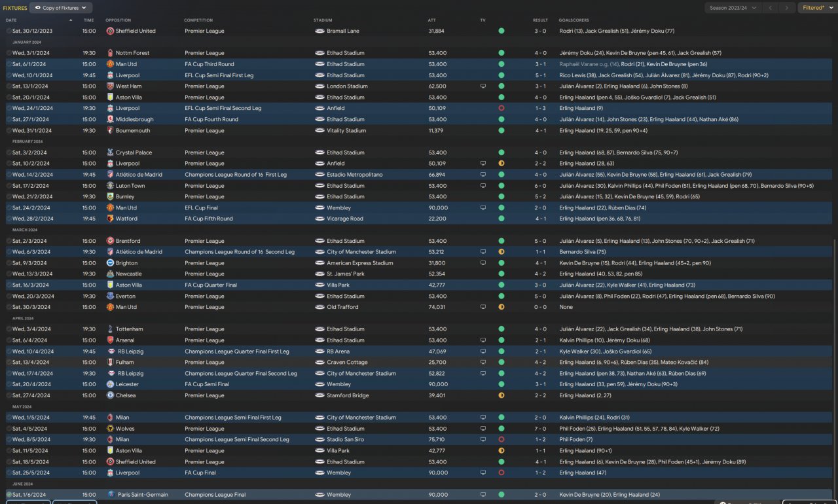The image size is (838, 504).
Task: Go to the next season with right arrow
Action: coord(787,8)
